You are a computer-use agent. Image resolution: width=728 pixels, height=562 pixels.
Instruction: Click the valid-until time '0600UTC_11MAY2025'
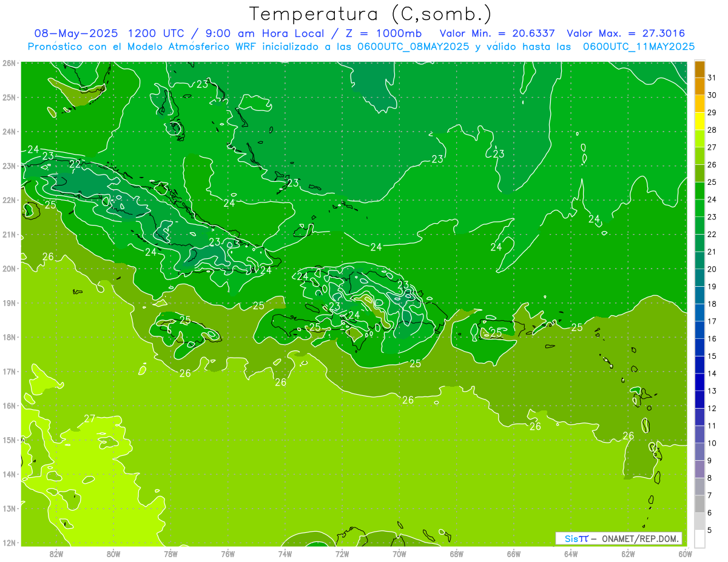coord(639,47)
